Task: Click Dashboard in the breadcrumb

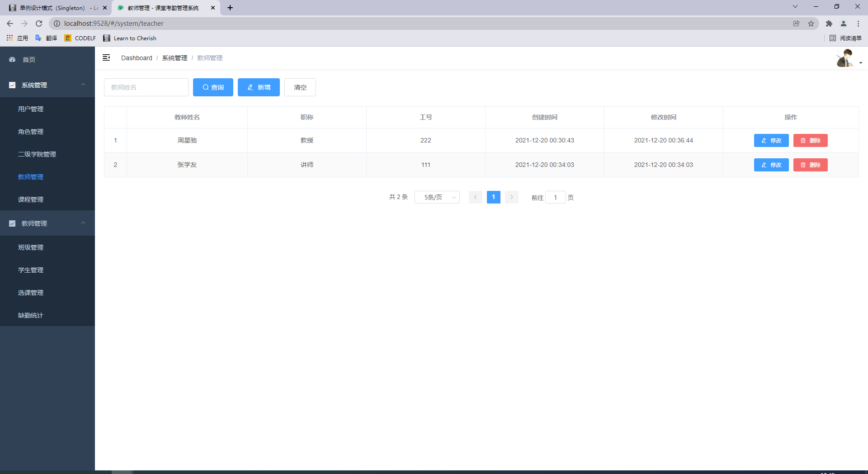Action: pos(137,58)
